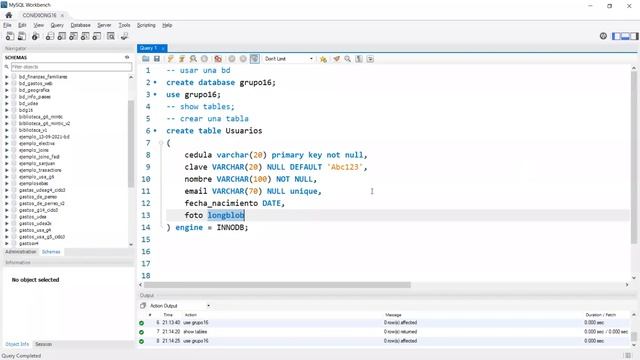This screenshot has width=640, height=360.
Task: Toggle invisible characters display icon
Action: point(359,59)
